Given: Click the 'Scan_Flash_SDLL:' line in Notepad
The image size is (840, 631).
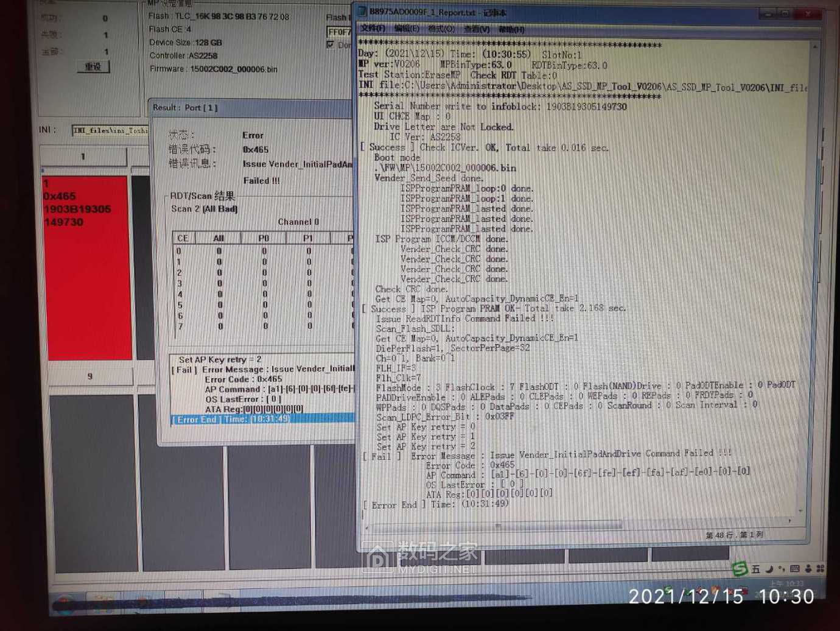Looking at the screenshot, I should 415,328.
